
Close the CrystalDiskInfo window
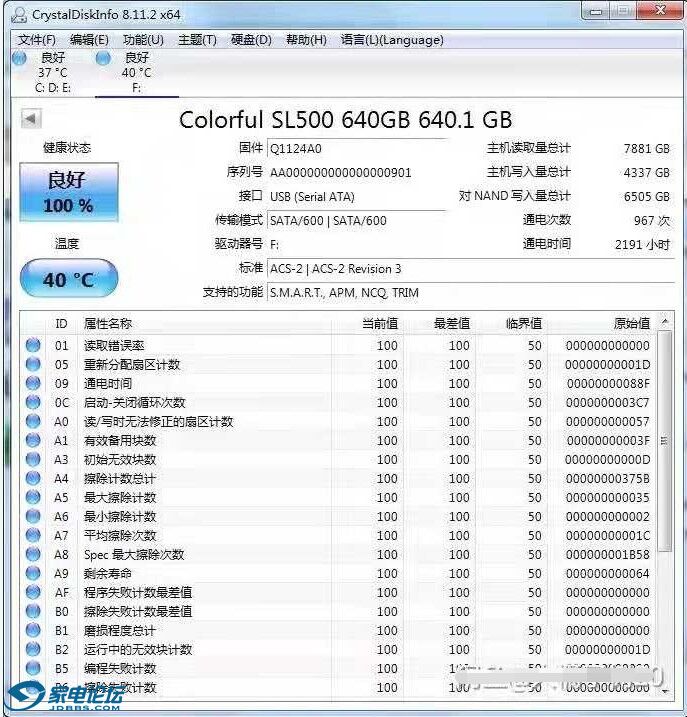click(660, 11)
